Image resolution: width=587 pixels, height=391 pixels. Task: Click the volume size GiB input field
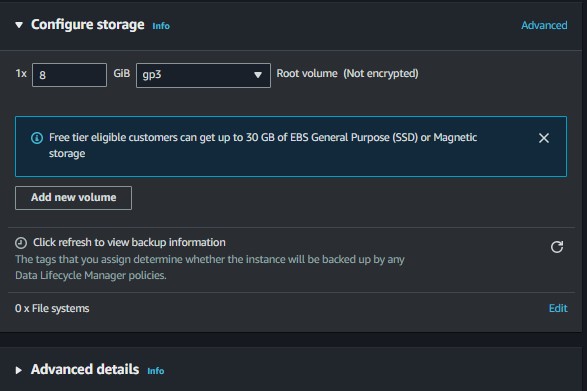(x=69, y=75)
